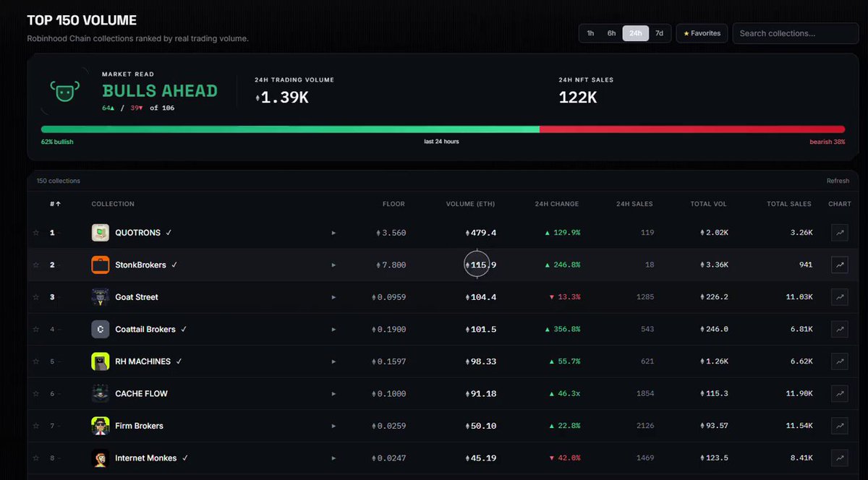Image resolution: width=868 pixels, height=480 pixels.
Task: Click the QUOTRONS collection avatar
Action: (101, 233)
